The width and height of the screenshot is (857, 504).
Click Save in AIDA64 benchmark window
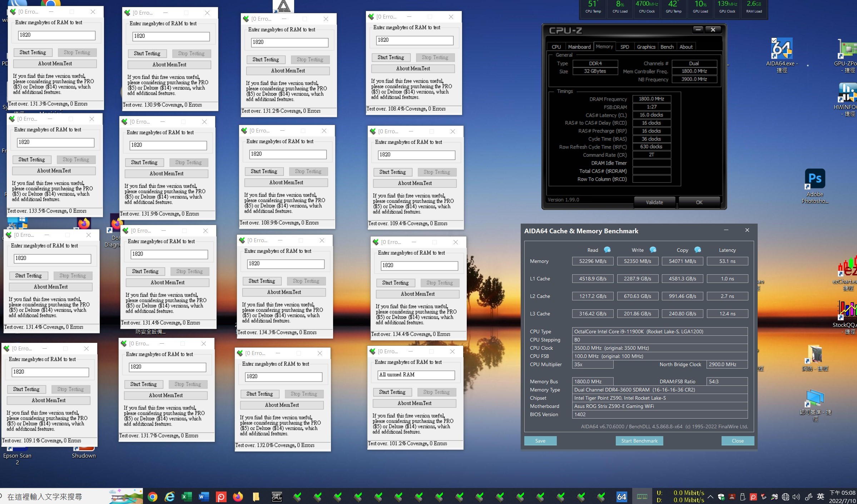(540, 441)
